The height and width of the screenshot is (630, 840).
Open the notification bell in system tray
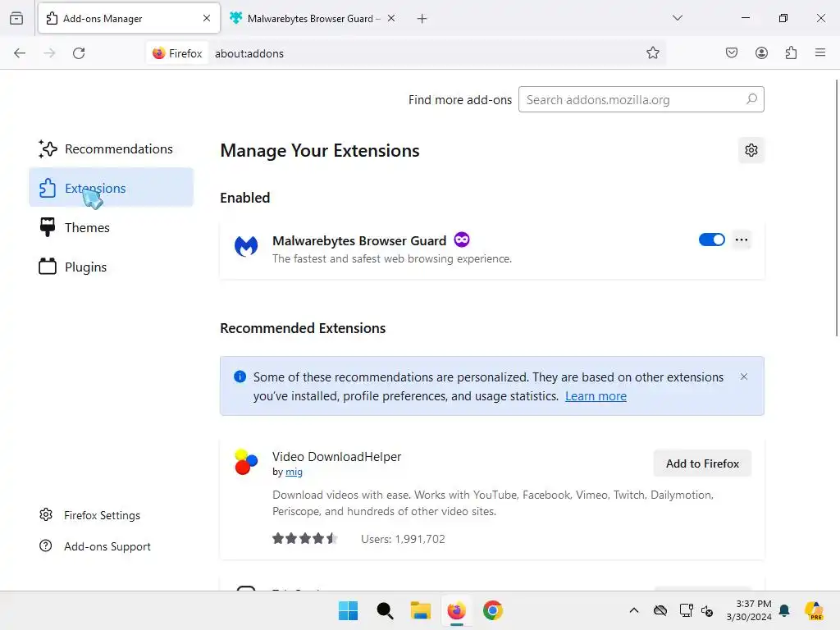(784, 610)
